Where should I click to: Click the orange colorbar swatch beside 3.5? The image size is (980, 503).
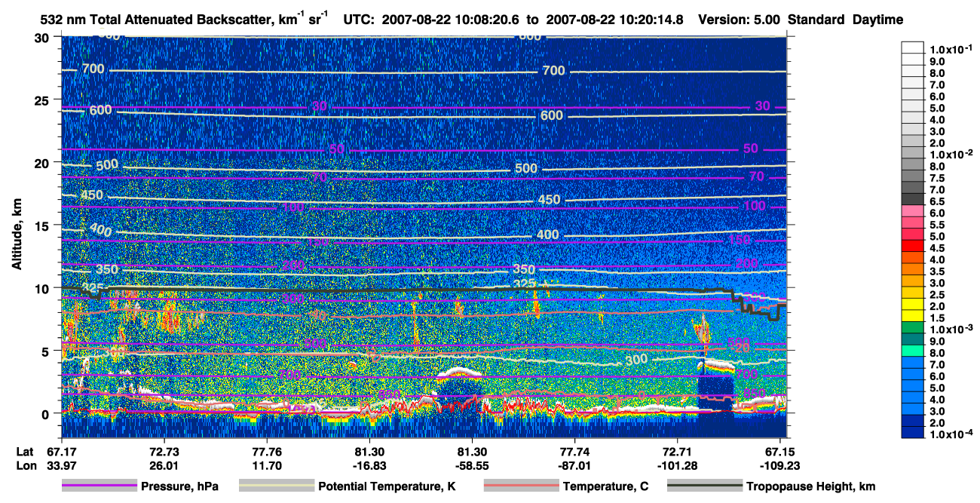click(x=913, y=269)
